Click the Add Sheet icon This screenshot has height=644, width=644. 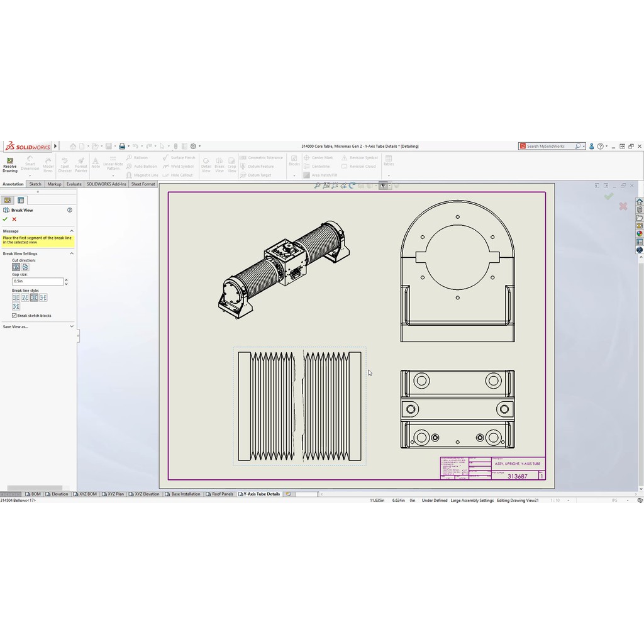(x=289, y=494)
